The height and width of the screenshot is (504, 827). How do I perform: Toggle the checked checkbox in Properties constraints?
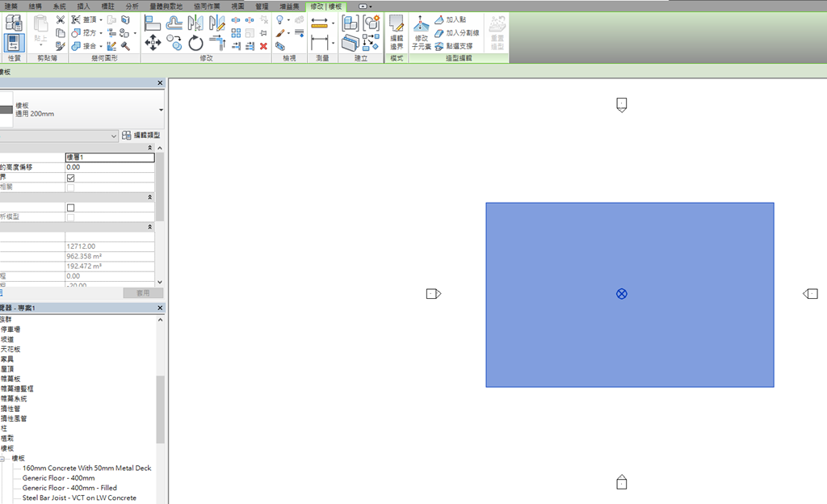pos(71,178)
